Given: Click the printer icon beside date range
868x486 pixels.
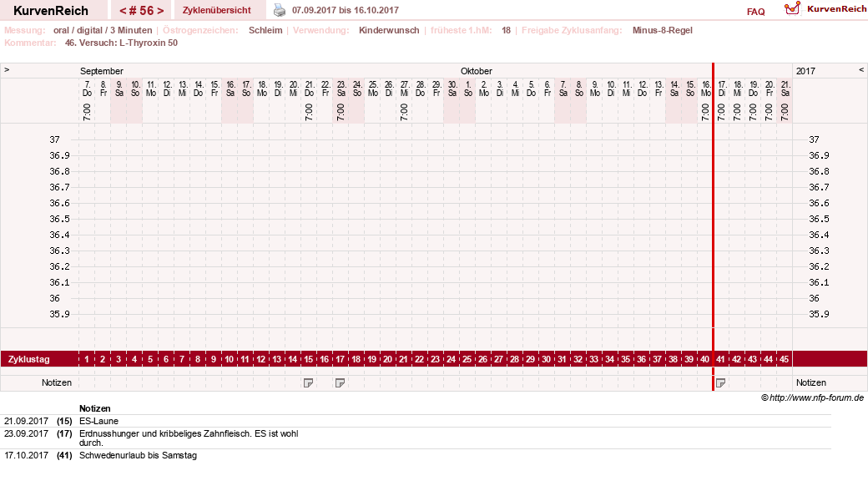Looking at the screenshot, I should pos(280,10).
